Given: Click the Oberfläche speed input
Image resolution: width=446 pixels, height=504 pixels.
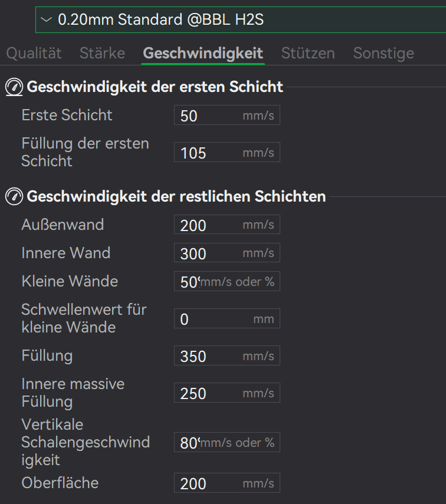Looking at the screenshot, I should (x=206, y=484).
